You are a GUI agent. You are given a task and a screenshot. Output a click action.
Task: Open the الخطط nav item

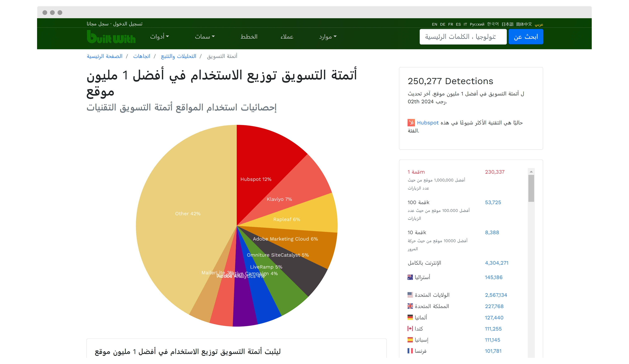249,37
